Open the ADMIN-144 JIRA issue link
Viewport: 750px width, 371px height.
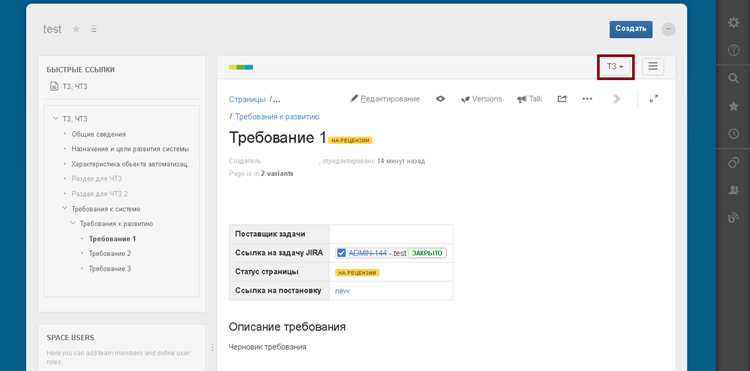tap(367, 253)
